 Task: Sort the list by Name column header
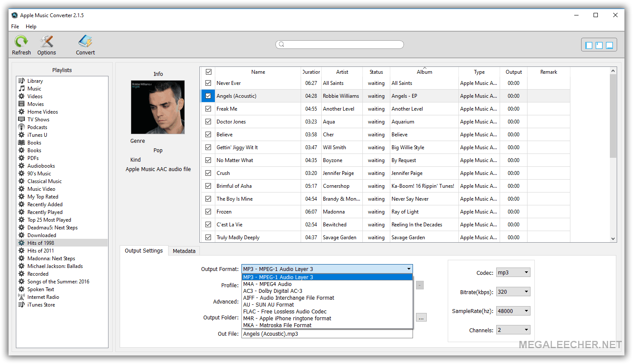258,72
